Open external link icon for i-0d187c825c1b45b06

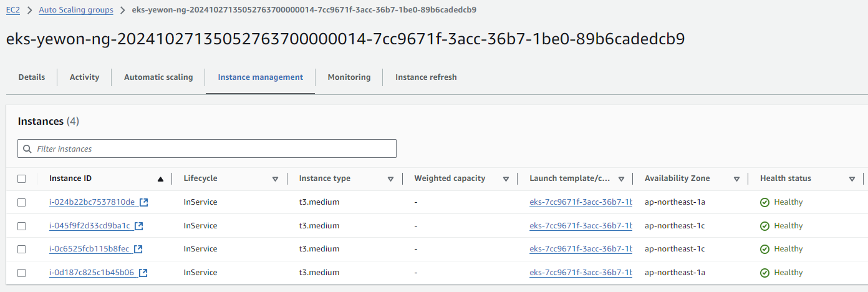point(143,273)
